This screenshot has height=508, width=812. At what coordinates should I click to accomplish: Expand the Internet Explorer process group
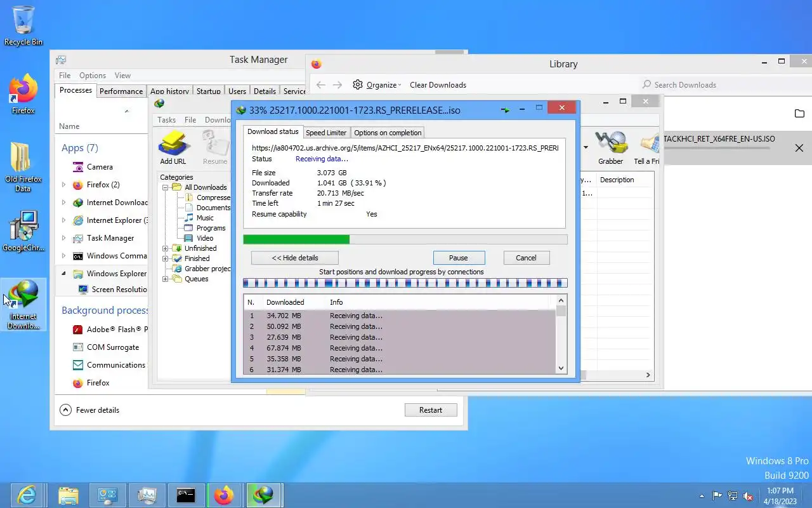click(x=63, y=220)
